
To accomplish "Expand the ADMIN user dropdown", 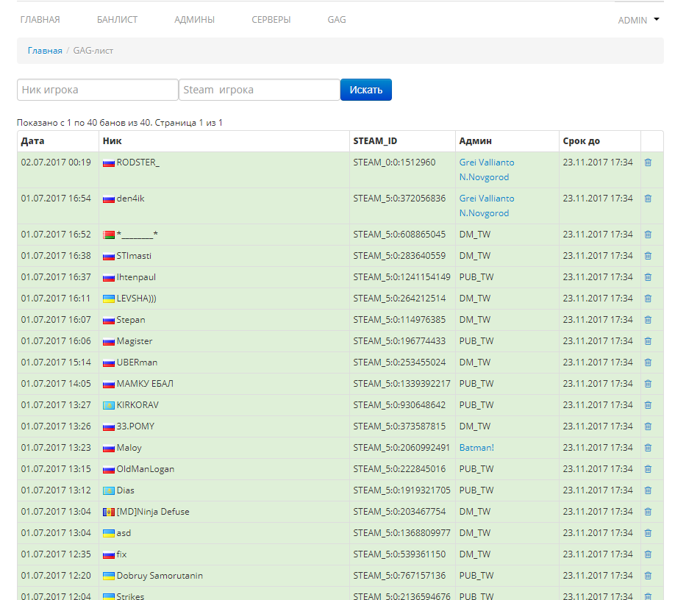I will point(638,20).
